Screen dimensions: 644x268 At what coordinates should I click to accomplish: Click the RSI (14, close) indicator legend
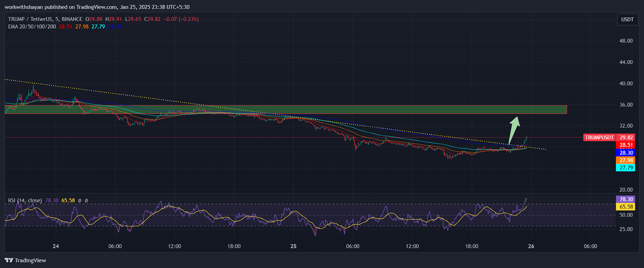(25, 200)
